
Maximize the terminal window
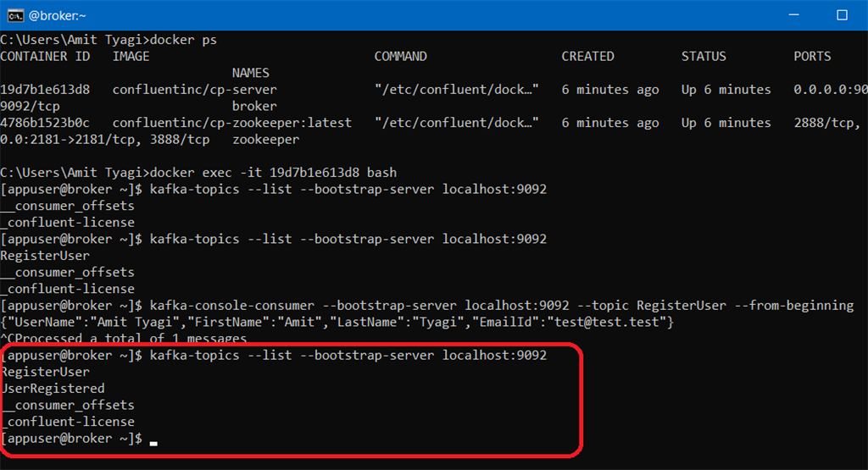842,15
